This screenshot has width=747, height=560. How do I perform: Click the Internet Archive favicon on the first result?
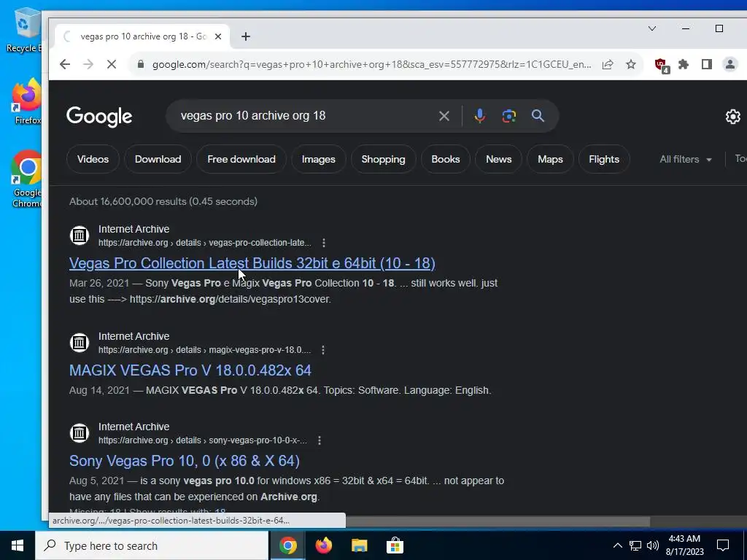[80, 236]
